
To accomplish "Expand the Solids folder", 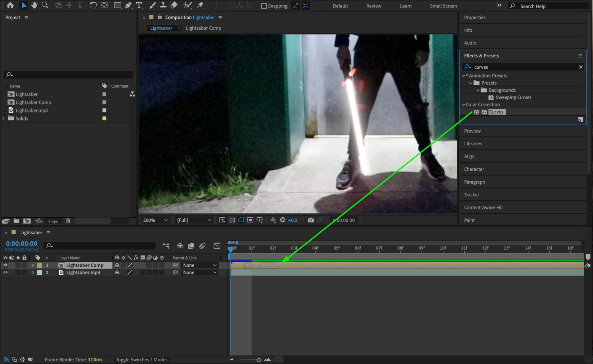I will coord(4,118).
